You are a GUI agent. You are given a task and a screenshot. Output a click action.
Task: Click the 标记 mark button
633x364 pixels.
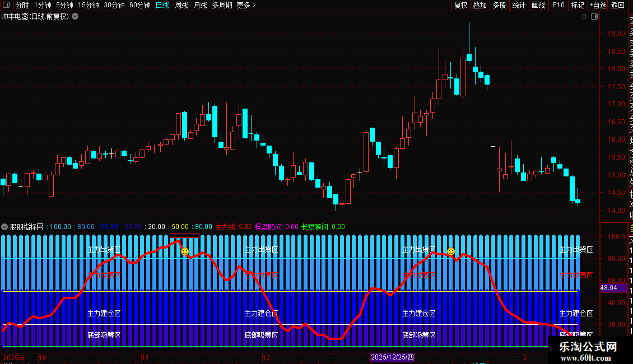tap(578, 5)
